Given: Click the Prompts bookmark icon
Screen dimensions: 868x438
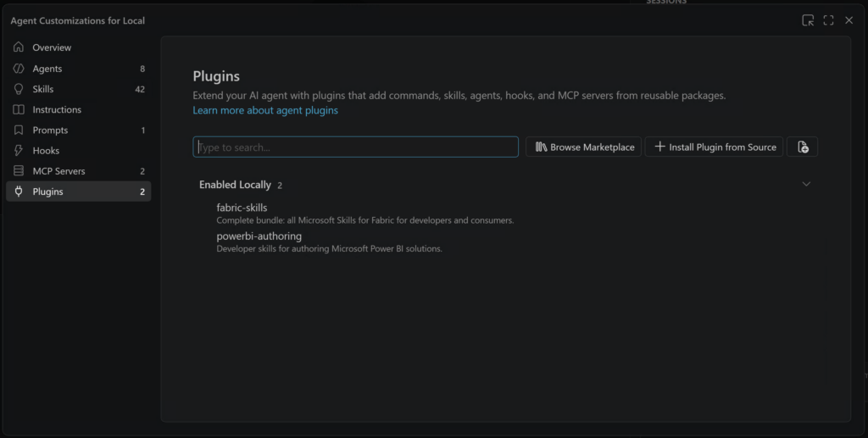Looking at the screenshot, I should [x=19, y=130].
